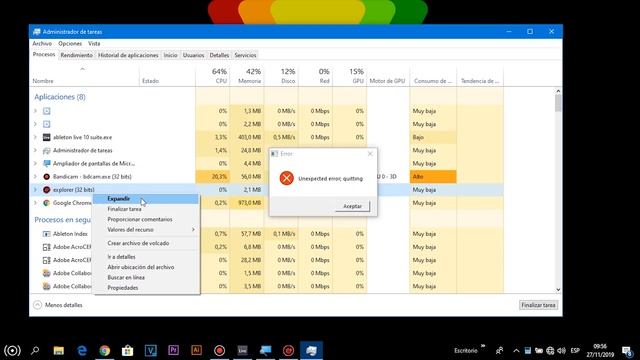Expand the ableton live 10 suite.exe row

pyautogui.click(x=36, y=137)
